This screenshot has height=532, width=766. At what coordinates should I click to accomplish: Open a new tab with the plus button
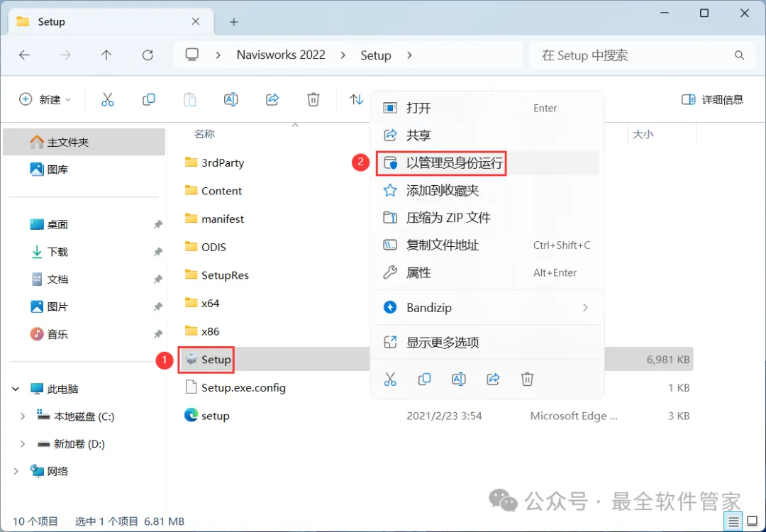coord(233,22)
